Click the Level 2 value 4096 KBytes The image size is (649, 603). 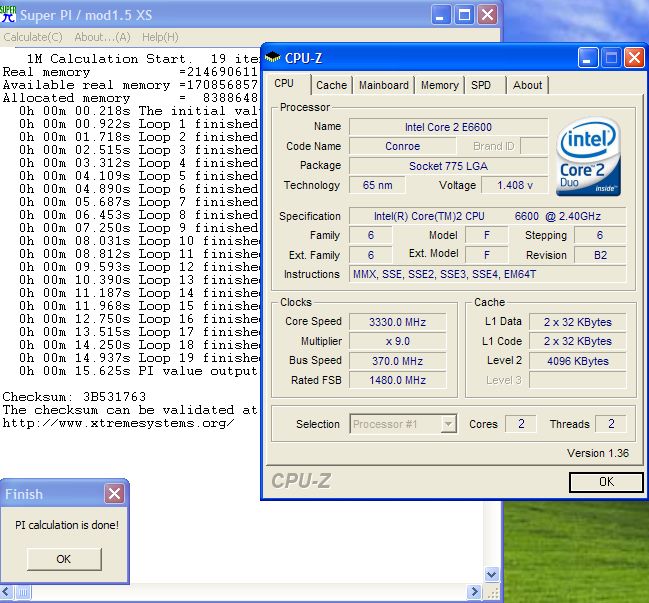coord(577,361)
